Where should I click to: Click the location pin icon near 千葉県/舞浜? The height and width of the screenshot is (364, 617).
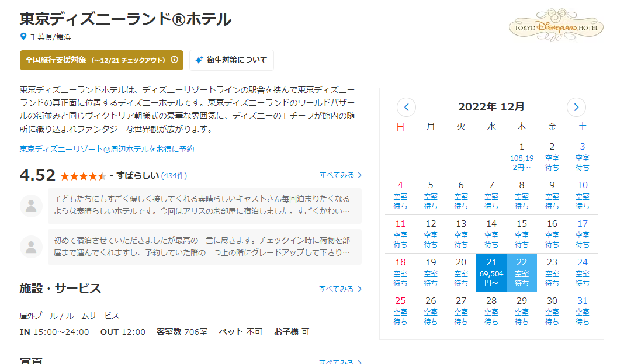[23, 37]
